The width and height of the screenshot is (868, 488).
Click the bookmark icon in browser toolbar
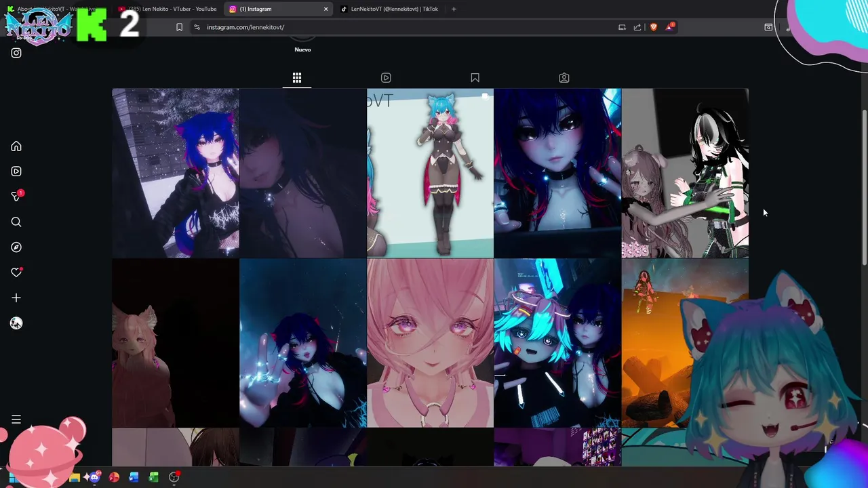[x=179, y=27]
